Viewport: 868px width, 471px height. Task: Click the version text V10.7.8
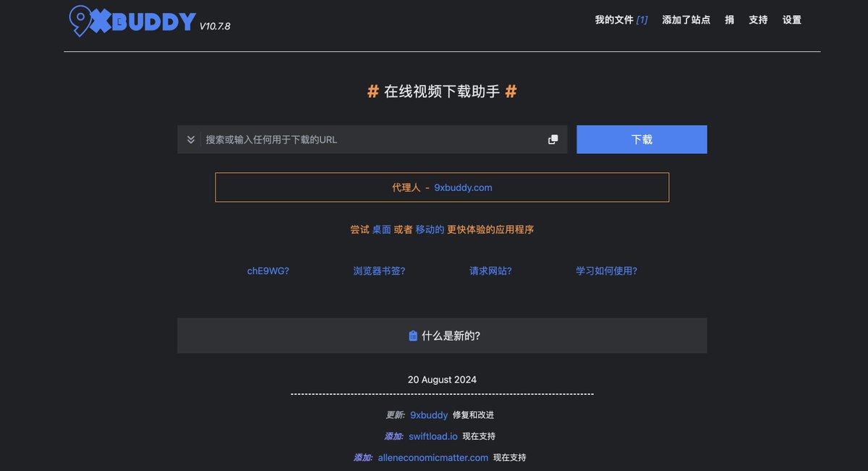coord(215,26)
